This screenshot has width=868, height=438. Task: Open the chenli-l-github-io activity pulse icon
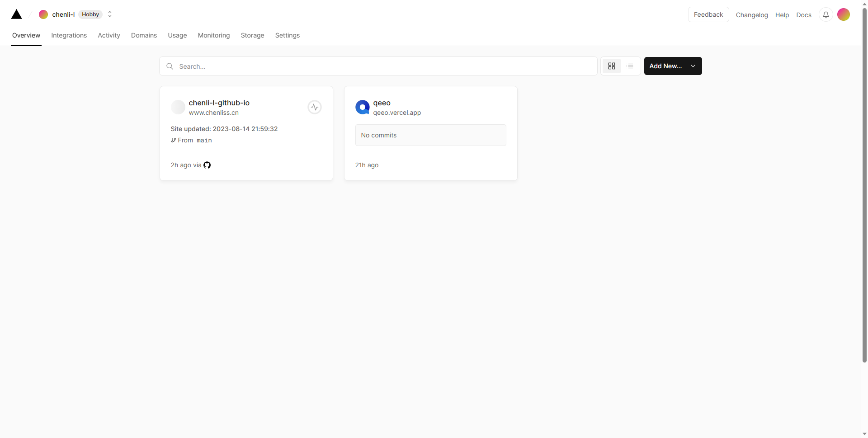pyautogui.click(x=315, y=107)
